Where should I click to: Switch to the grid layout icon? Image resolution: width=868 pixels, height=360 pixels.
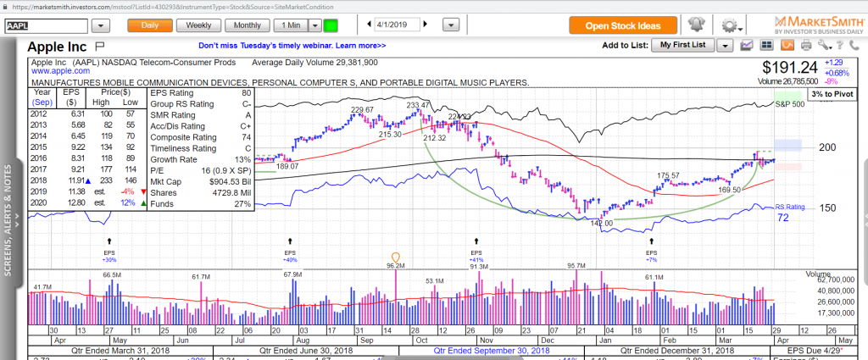coord(767,44)
